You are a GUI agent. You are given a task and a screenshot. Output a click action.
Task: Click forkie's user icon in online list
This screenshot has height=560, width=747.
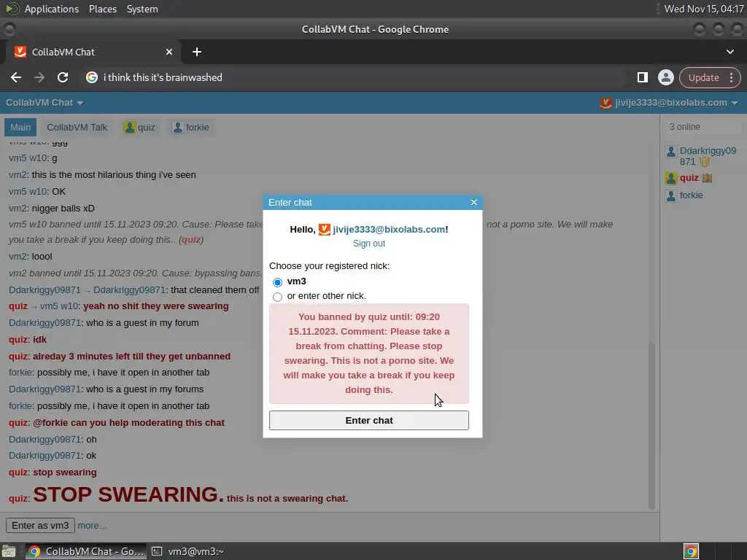(x=671, y=195)
